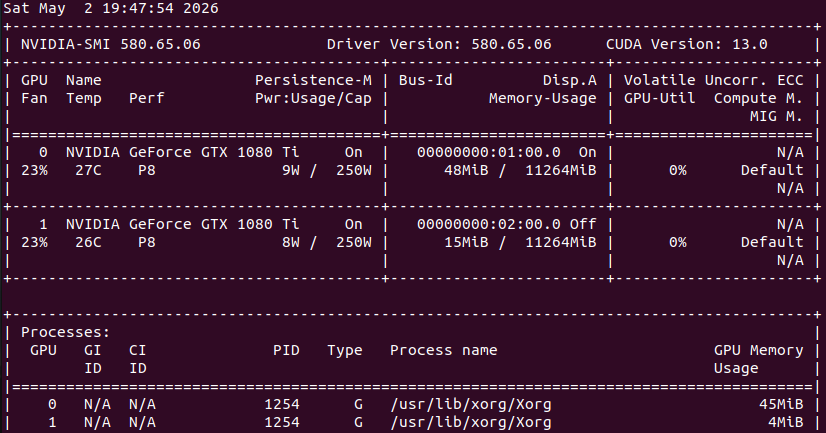Select the 9W power usage value
This screenshot has width=826, height=433.
290,170
